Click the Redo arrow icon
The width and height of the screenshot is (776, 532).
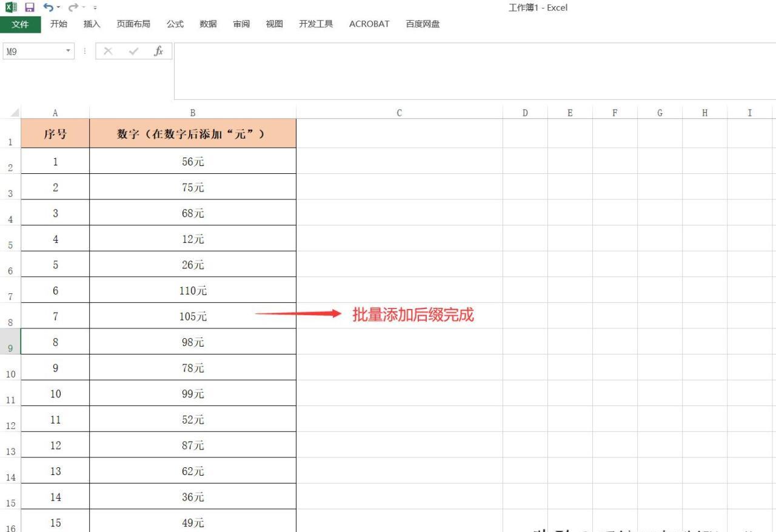[x=74, y=8]
